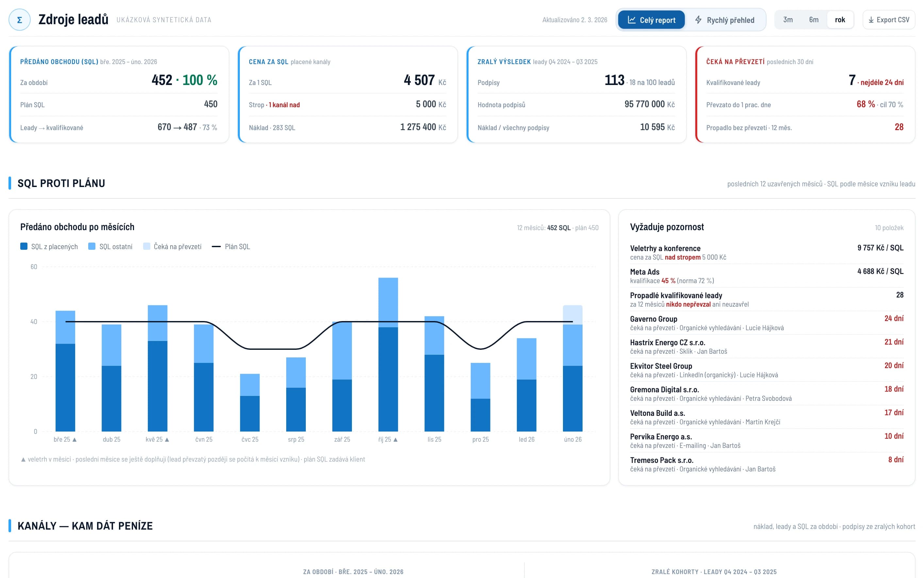
Task: Open Tremeso Pack s.r.o. row
Action: click(766, 464)
